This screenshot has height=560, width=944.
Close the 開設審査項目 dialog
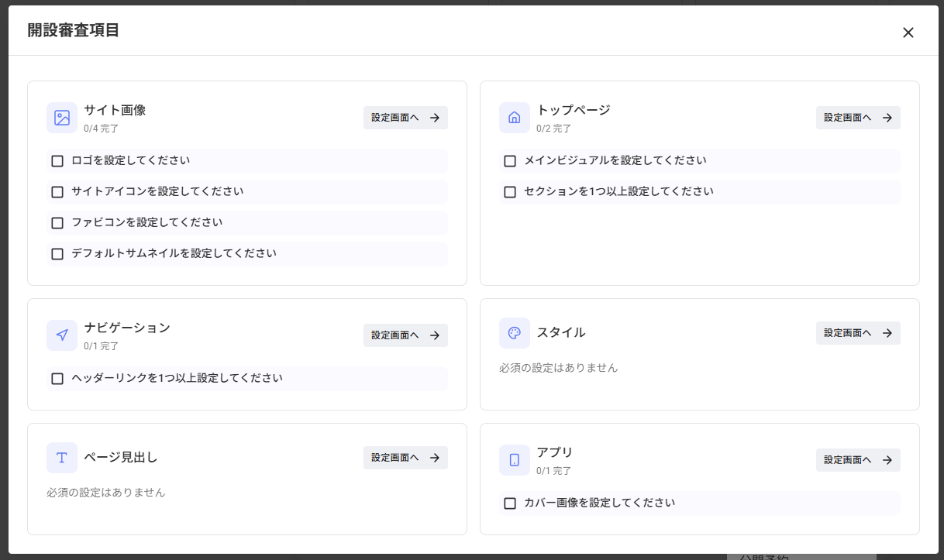(908, 32)
